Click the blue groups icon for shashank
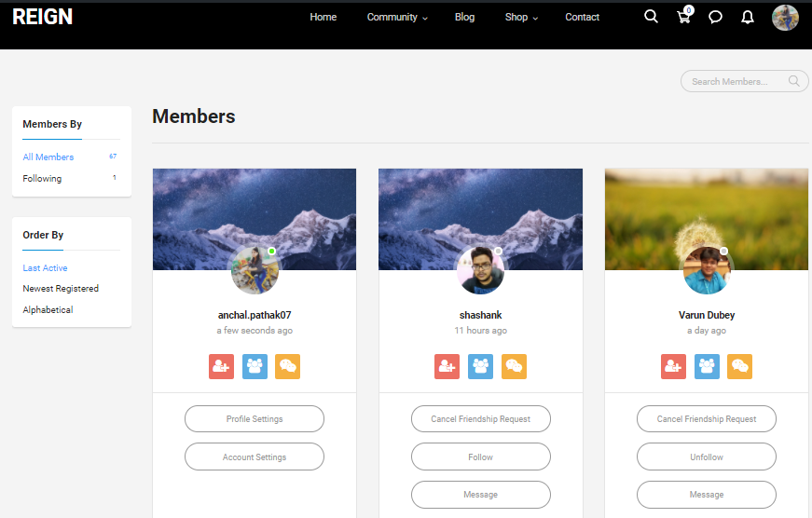The height and width of the screenshot is (518, 812). (480, 366)
